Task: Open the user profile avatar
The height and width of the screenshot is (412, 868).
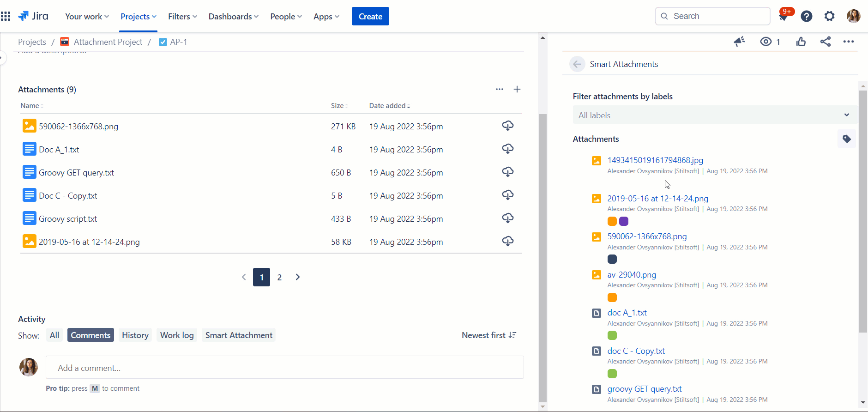Action: (x=854, y=16)
